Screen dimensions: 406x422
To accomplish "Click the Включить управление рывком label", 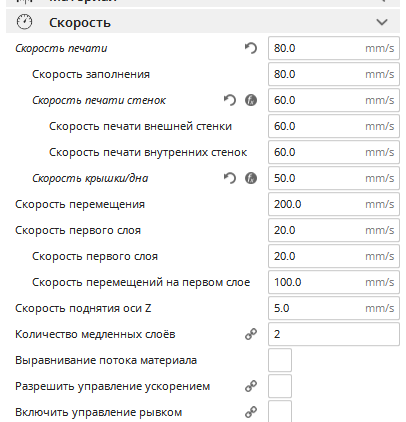I will point(99,412).
